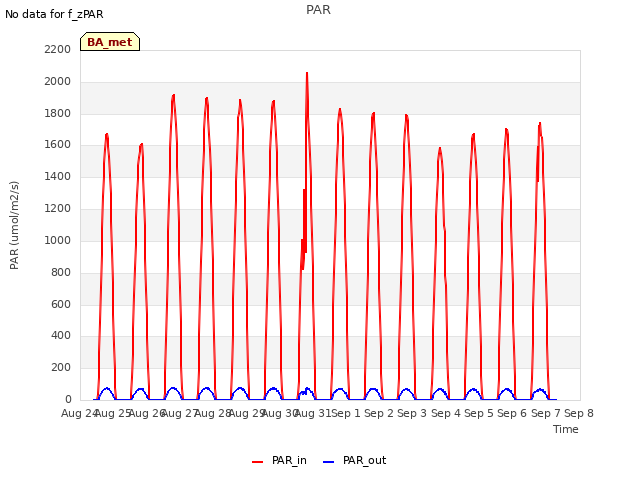Click the 200 y-axis tick label
640x480 pixels.
click(61, 367)
